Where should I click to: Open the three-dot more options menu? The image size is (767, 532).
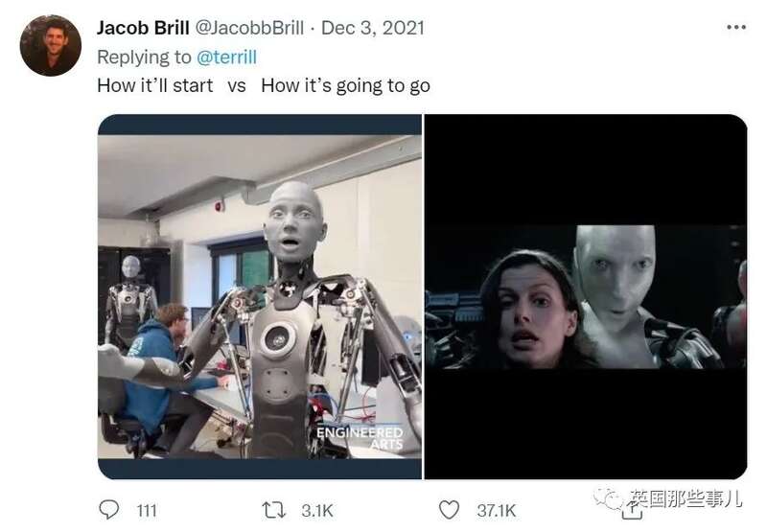(736, 28)
